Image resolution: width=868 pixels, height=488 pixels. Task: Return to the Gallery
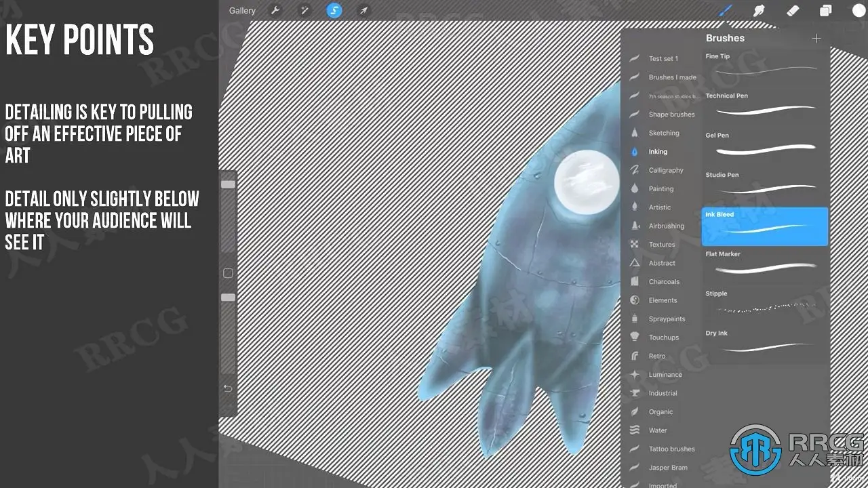click(242, 10)
